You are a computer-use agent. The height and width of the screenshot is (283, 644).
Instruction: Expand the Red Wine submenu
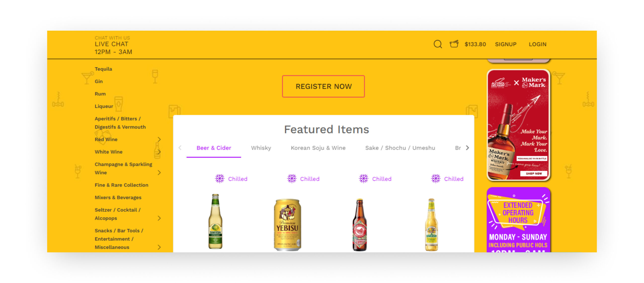coord(159,139)
